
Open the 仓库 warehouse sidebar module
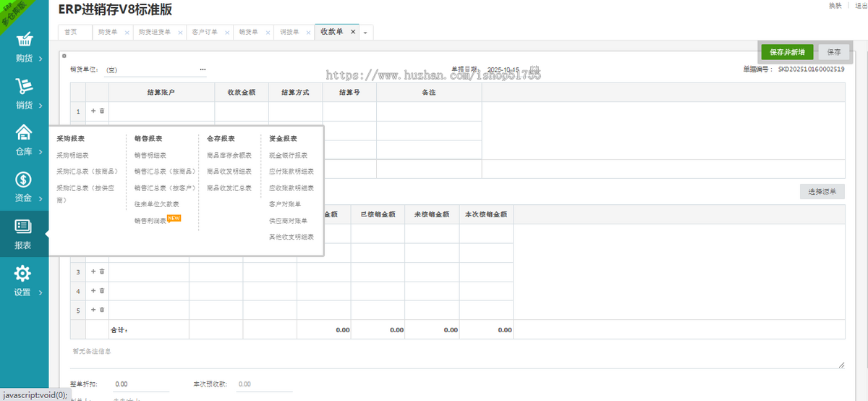click(24, 140)
